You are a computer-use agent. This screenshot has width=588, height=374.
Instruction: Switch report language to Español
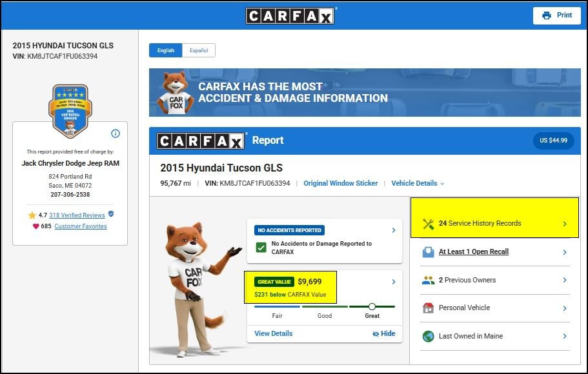198,50
